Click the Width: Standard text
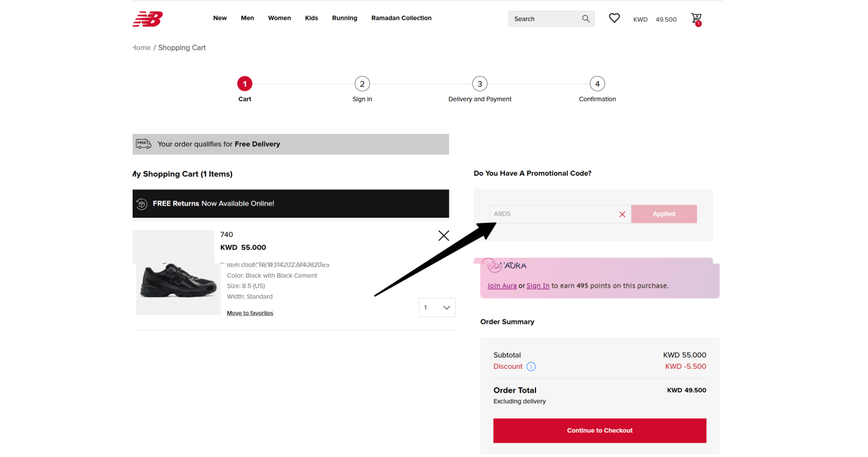 pyautogui.click(x=250, y=296)
